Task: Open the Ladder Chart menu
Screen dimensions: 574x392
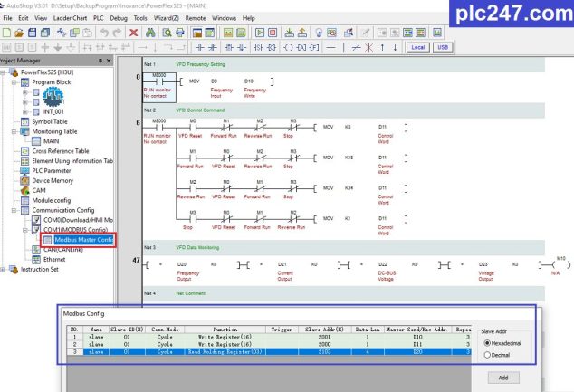Action: pyautogui.click(x=70, y=18)
